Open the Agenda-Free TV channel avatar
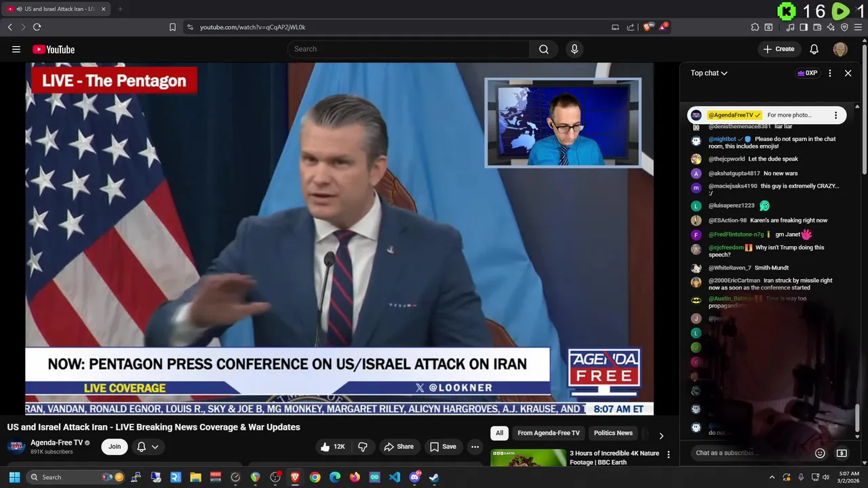This screenshot has height=488, width=868. [x=16, y=447]
